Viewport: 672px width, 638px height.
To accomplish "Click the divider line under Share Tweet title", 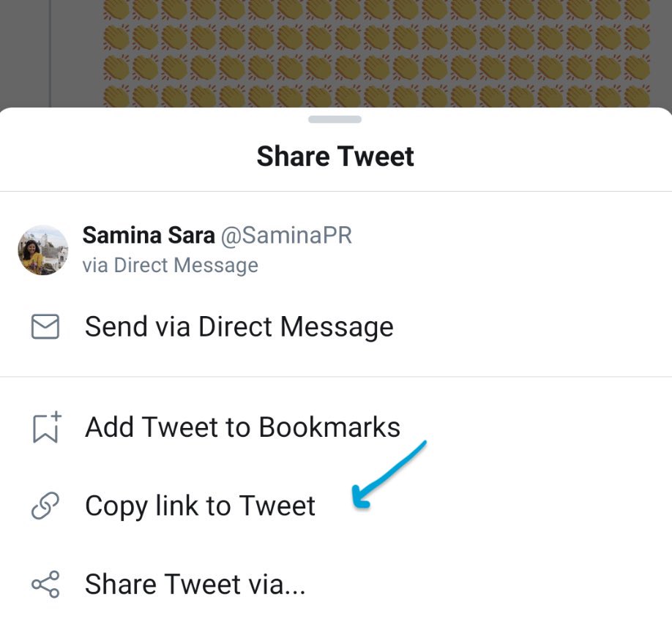I will (335, 192).
